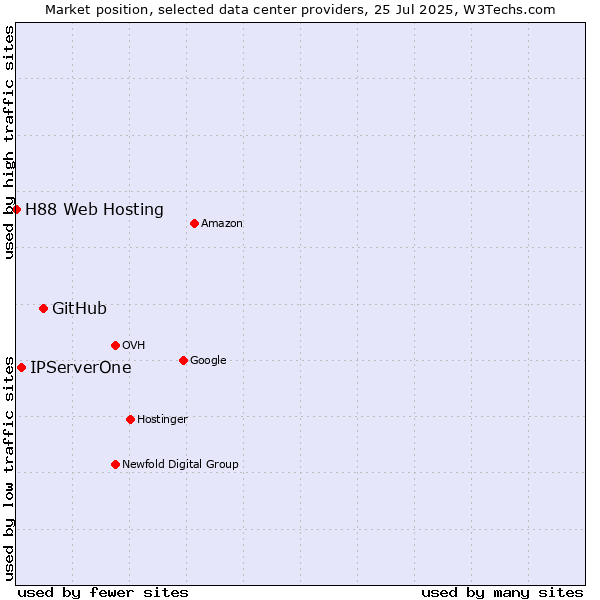Click the 'Google' label

click(x=208, y=360)
